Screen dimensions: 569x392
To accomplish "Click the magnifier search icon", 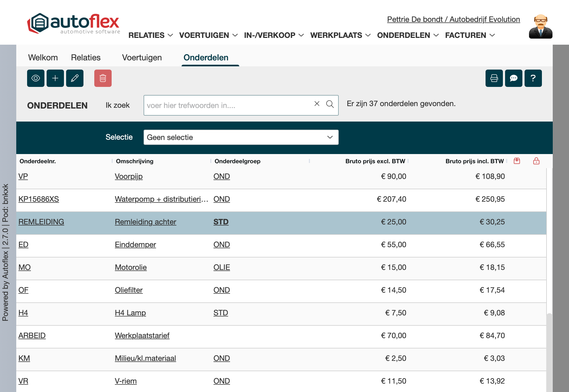I will tap(330, 104).
